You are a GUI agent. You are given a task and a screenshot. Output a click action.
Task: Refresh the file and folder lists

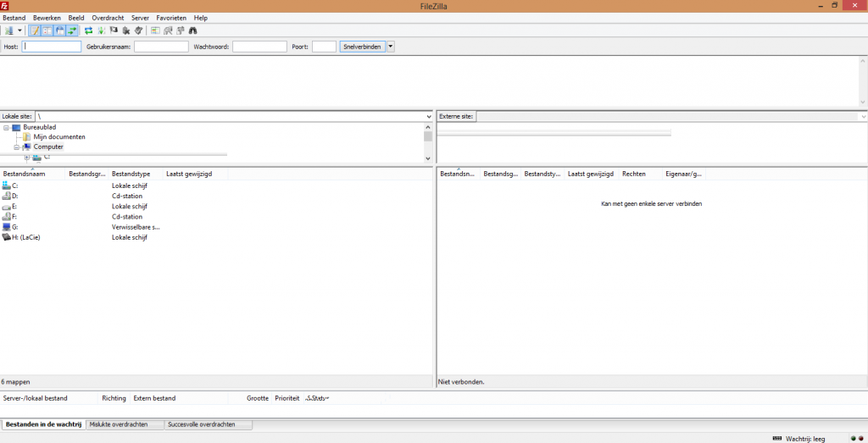[x=88, y=31]
